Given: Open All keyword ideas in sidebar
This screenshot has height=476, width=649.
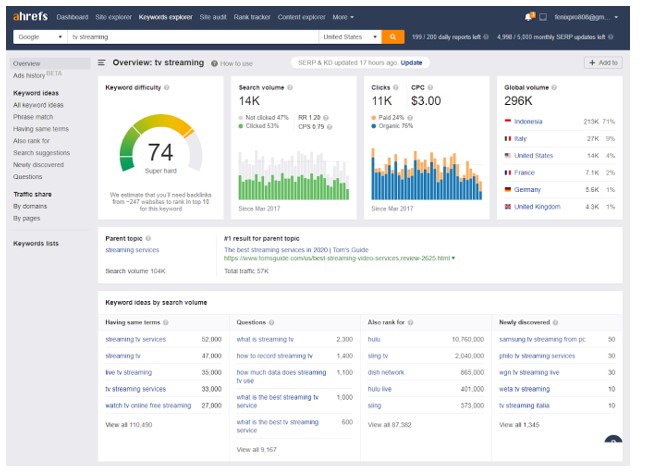Looking at the screenshot, I should coord(38,105).
